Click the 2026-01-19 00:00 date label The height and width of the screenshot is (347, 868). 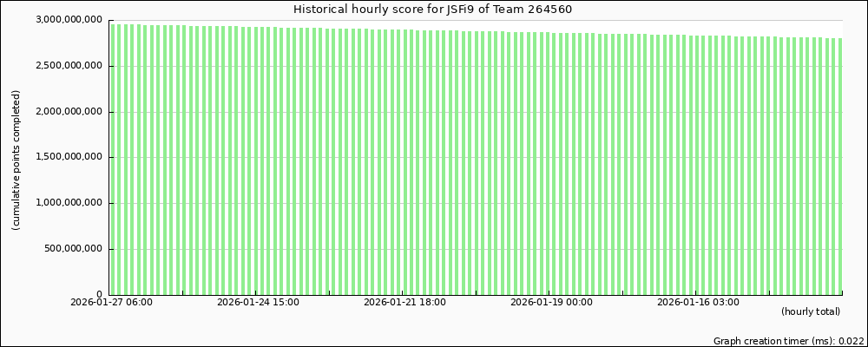point(551,303)
